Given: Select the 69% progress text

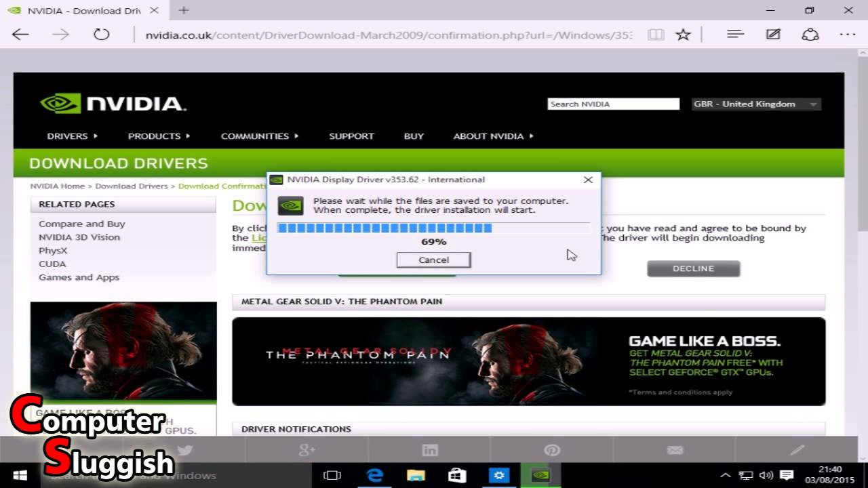Looking at the screenshot, I should point(434,241).
